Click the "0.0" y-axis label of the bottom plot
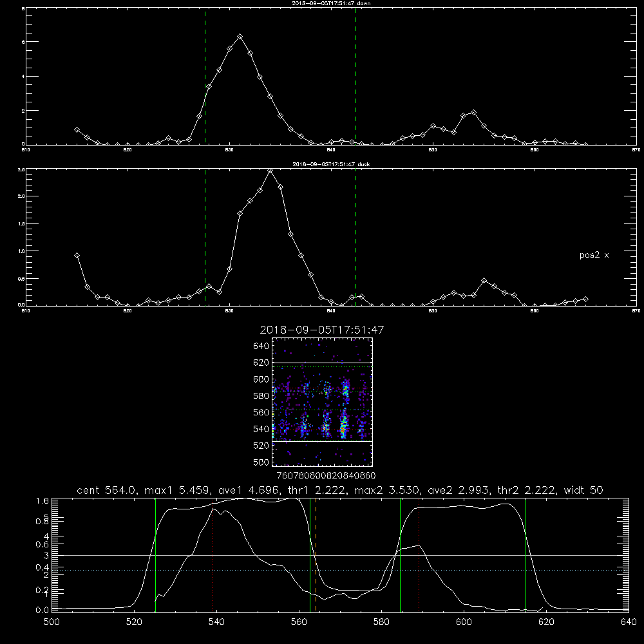The image size is (644, 644). coord(43,610)
